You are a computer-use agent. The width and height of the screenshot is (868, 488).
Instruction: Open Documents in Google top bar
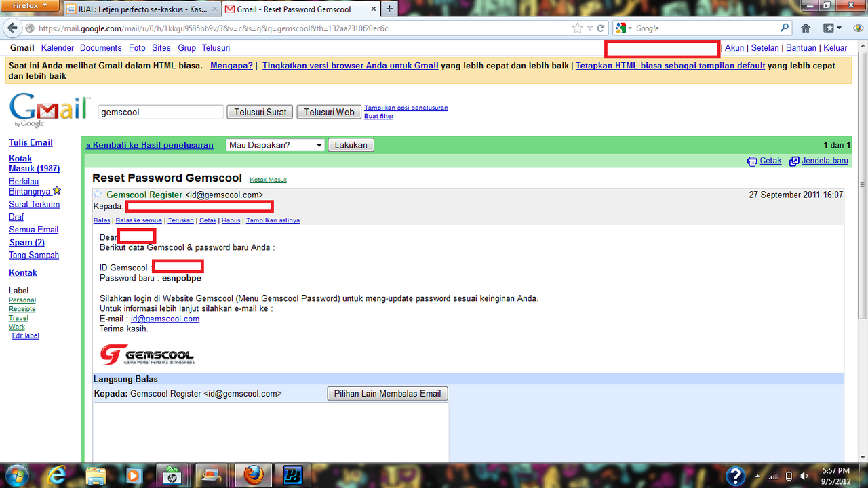101,48
